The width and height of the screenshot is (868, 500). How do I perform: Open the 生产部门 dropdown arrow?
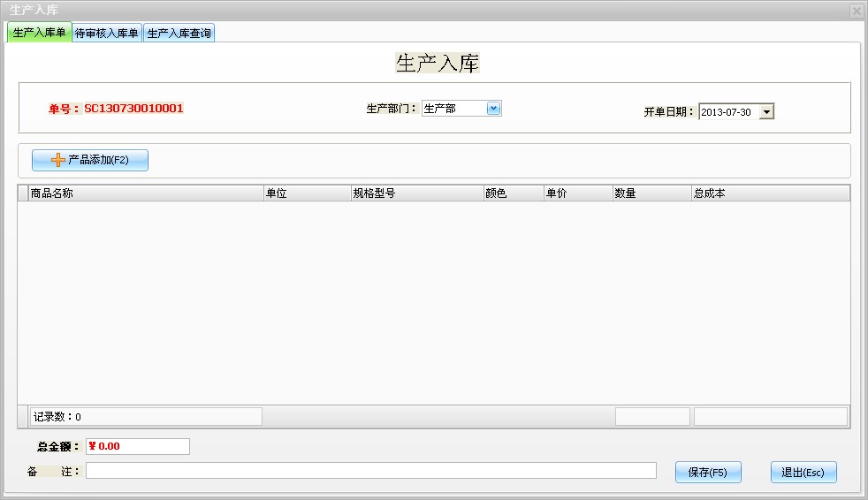(494, 109)
